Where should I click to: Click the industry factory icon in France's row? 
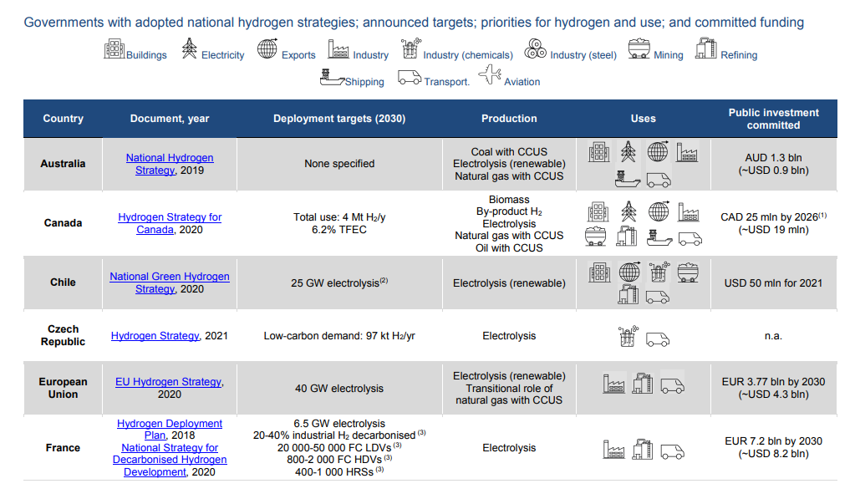[x=613, y=450]
